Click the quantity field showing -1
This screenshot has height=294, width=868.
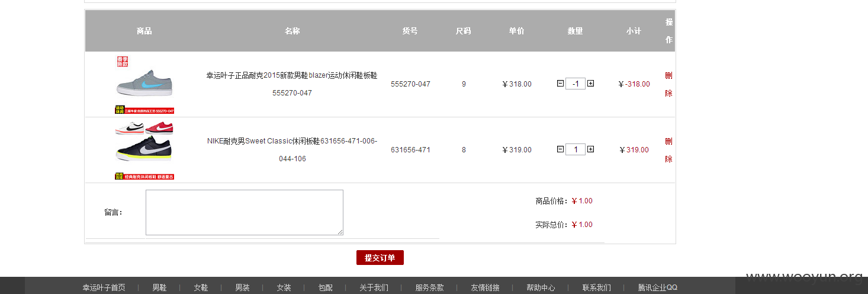(576, 84)
